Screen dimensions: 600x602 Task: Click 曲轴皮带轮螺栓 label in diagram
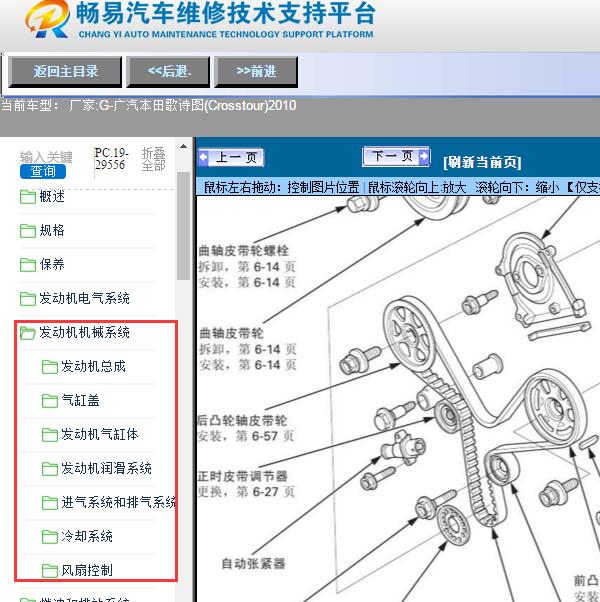pyautogui.click(x=244, y=251)
